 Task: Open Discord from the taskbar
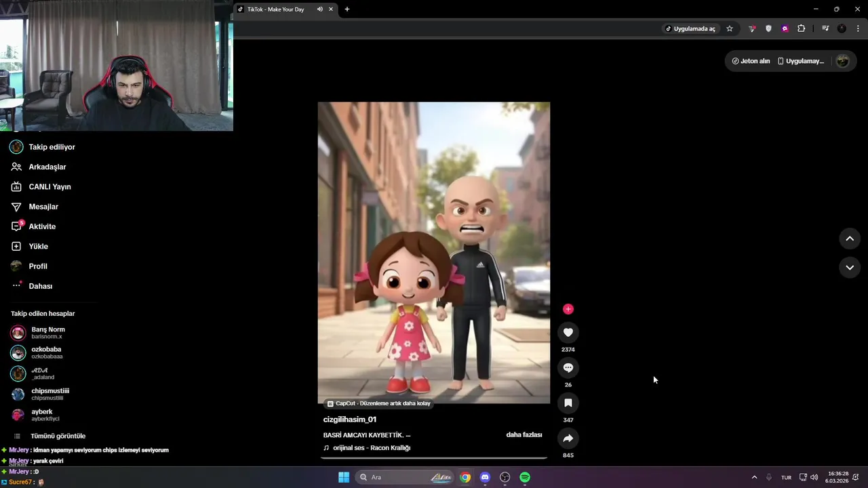point(485,477)
